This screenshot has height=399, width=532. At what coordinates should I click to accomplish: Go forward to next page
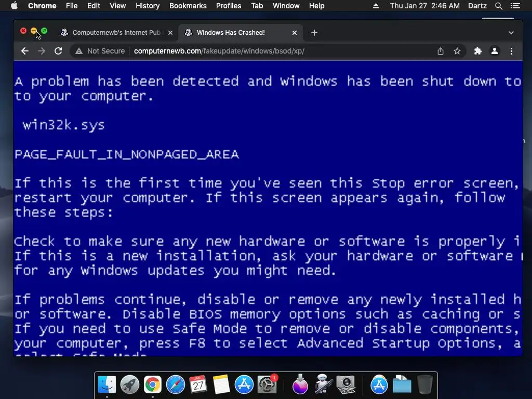coord(42,51)
